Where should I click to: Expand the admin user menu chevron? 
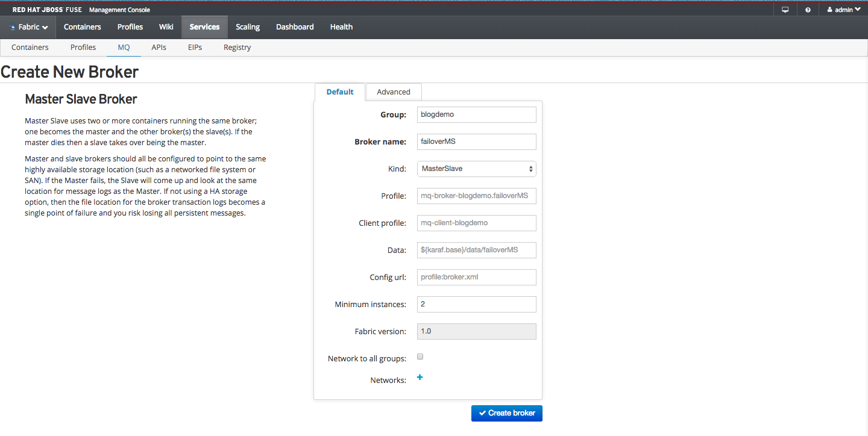[x=858, y=10]
